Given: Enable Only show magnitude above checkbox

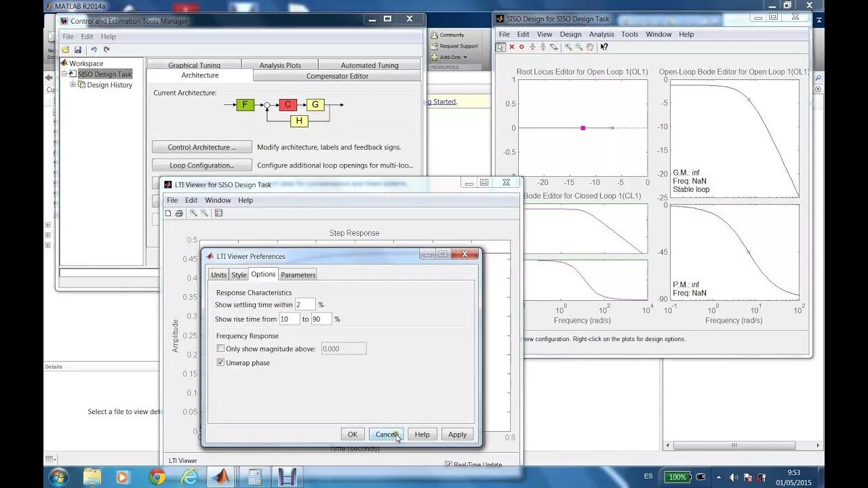Looking at the screenshot, I should pyautogui.click(x=220, y=348).
